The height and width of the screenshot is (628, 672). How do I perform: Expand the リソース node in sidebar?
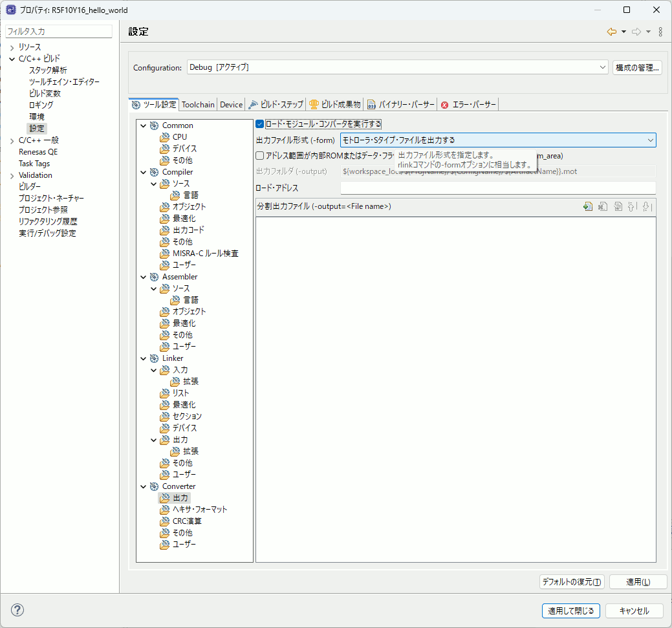pyautogui.click(x=12, y=47)
